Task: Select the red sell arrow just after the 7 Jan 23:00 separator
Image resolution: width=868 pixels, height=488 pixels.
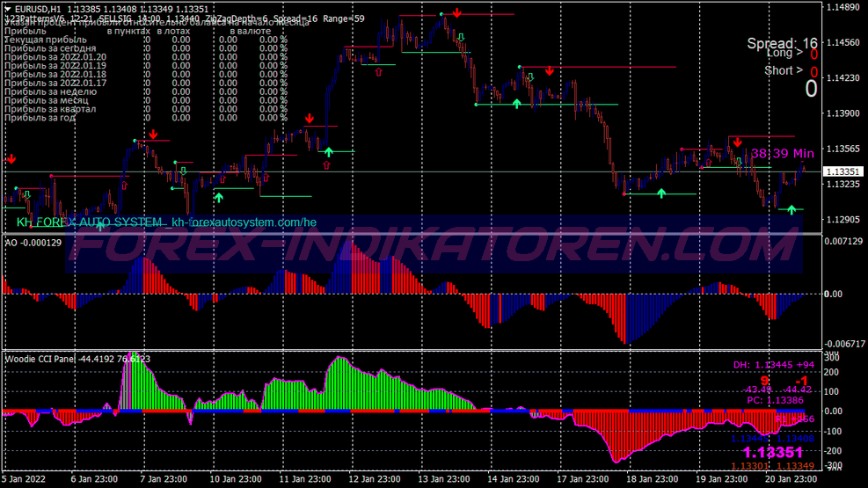Action: coord(153,135)
